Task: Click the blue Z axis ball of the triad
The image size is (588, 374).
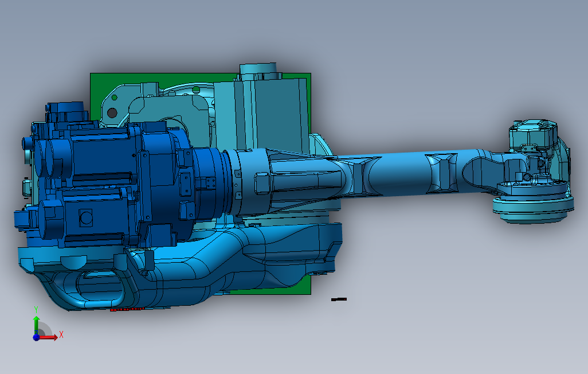Action: point(36,337)
